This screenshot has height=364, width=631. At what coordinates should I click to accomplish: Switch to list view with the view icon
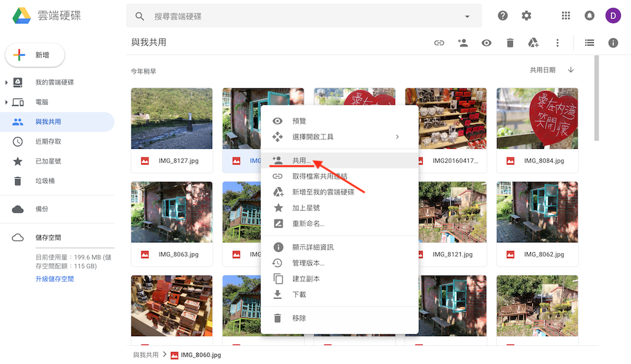point(589,42)
